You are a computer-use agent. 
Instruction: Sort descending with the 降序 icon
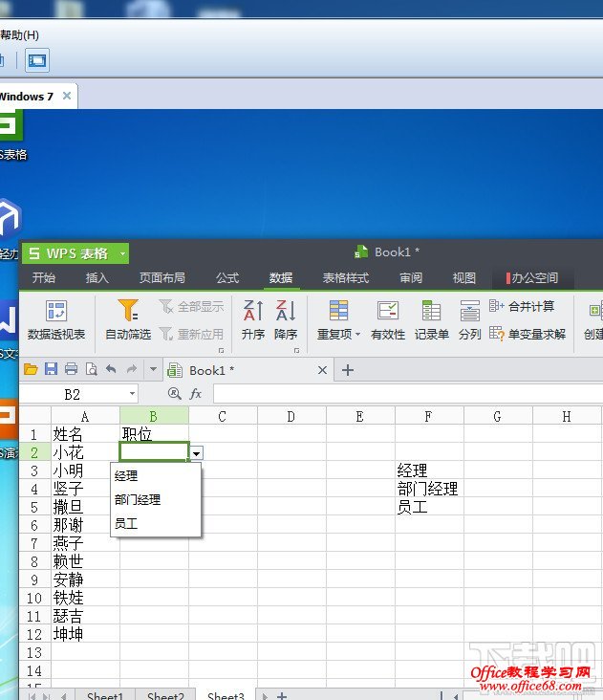point(286,311)
